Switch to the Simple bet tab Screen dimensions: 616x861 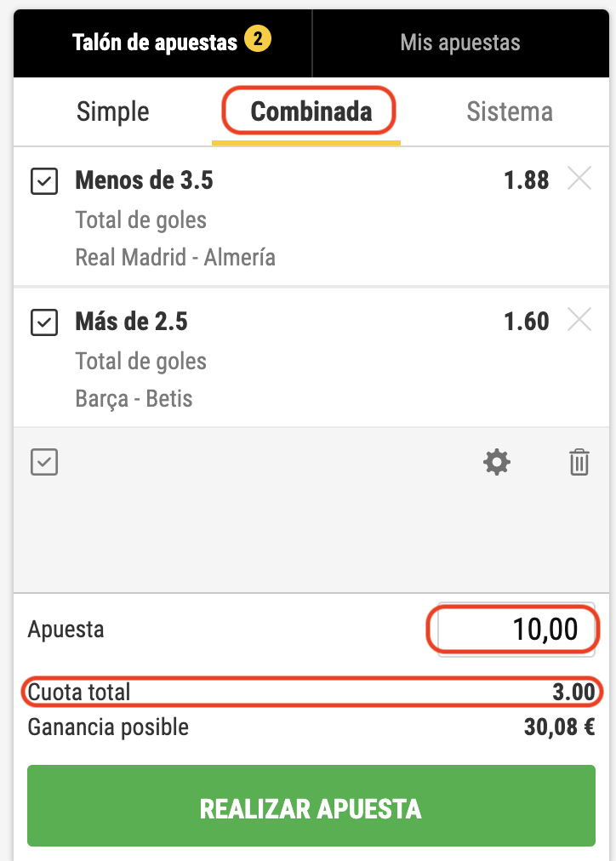click(x=113, y=111)
